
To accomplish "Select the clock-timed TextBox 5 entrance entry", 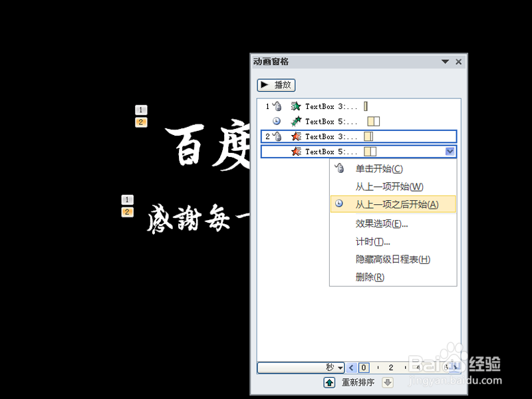I will (x=358, y=122).
